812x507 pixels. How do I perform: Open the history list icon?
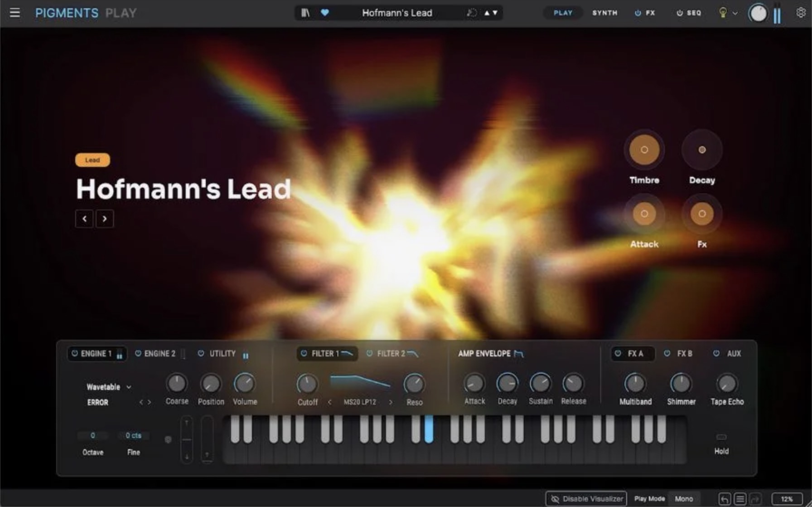pos(740,499)
